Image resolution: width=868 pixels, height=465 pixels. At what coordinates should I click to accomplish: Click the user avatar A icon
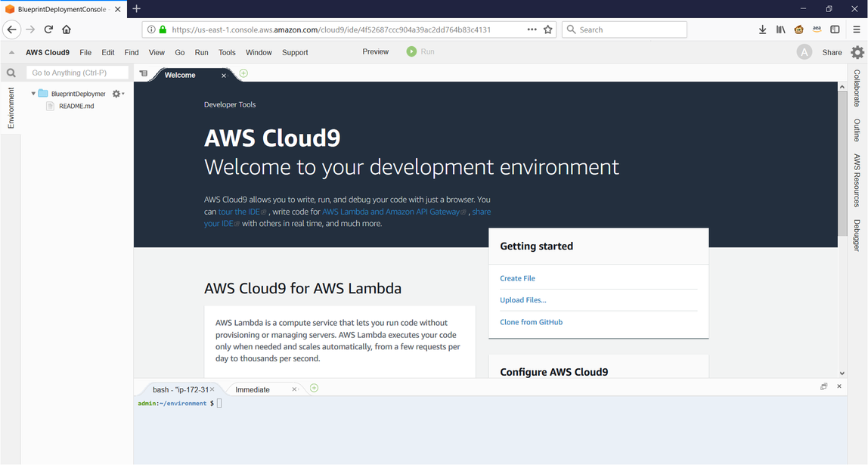[804, 52]
